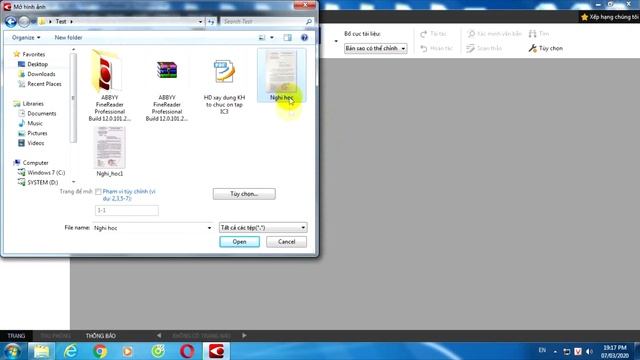Select the Nghi hoc image thumbnail
Screen dimensions: 640x360
[282, 75]
